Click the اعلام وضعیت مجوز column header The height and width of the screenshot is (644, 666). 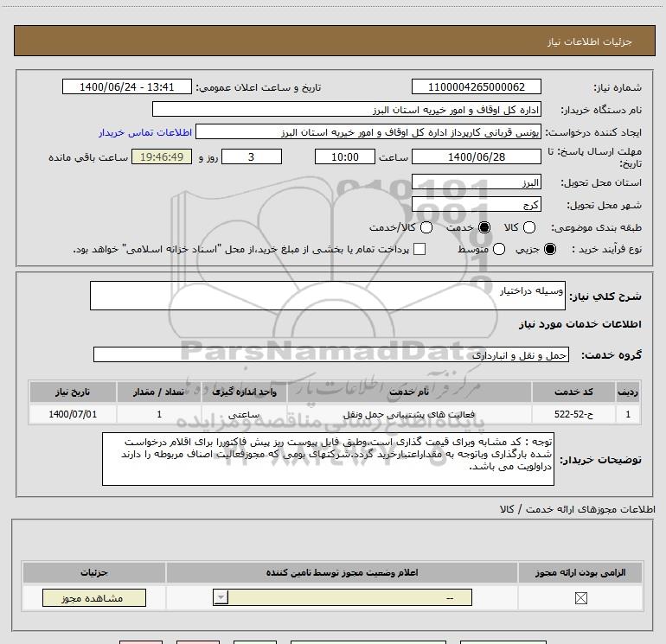342,572
